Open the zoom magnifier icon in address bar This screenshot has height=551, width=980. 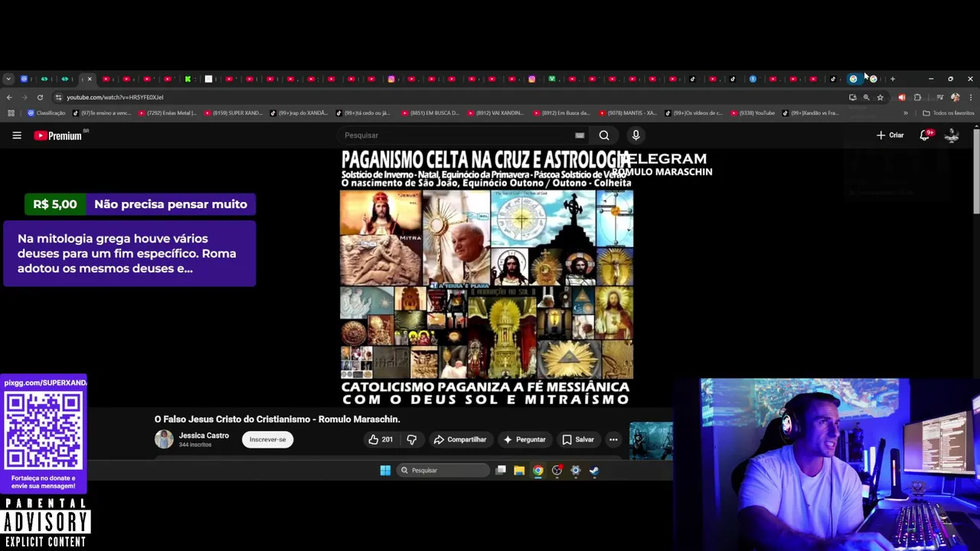click(866, 97)
